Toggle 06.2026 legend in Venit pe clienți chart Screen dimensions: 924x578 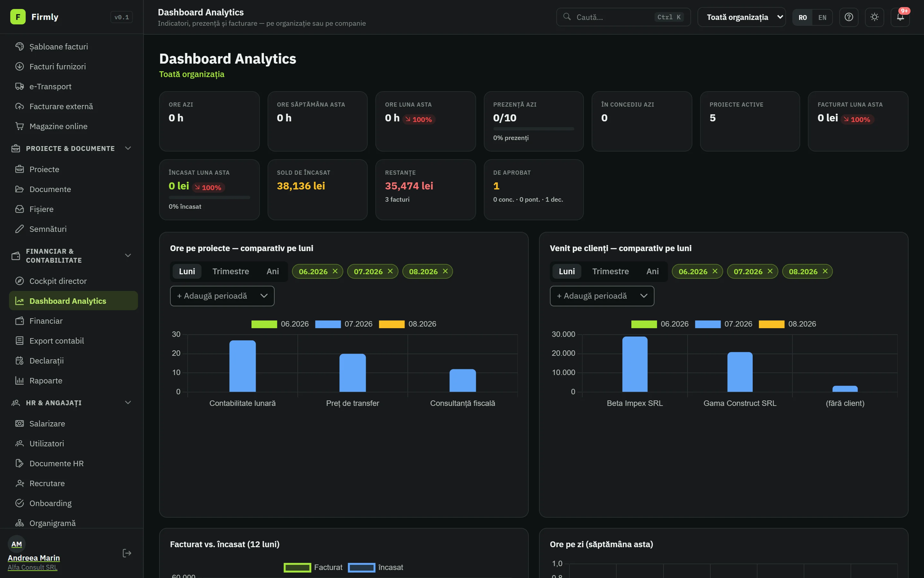tap(660, 324)
